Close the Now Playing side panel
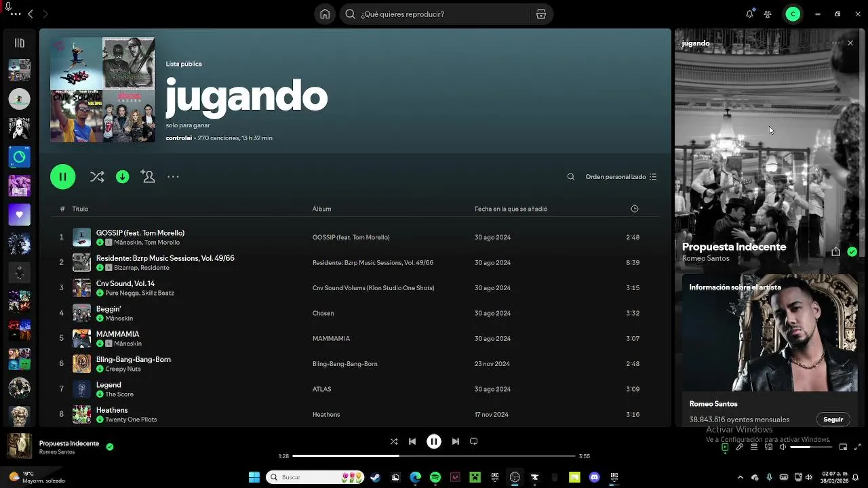This screenshot has height=488, width=868. tap(850, 43)
